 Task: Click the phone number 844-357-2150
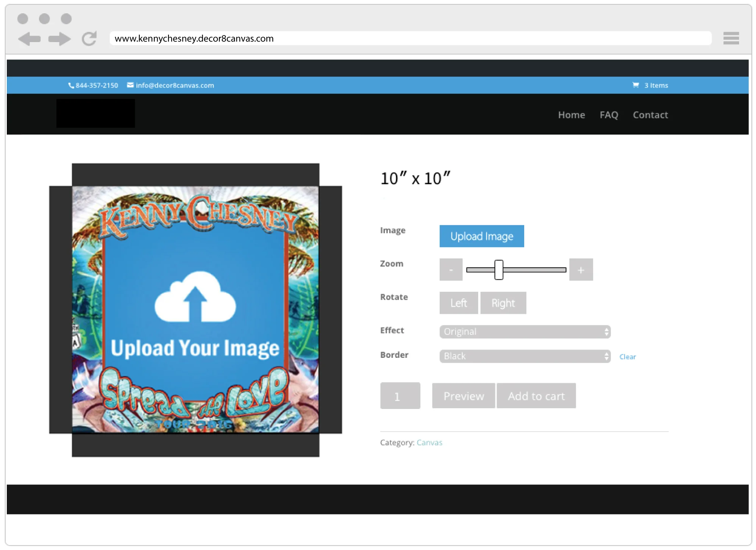[97, 85]
